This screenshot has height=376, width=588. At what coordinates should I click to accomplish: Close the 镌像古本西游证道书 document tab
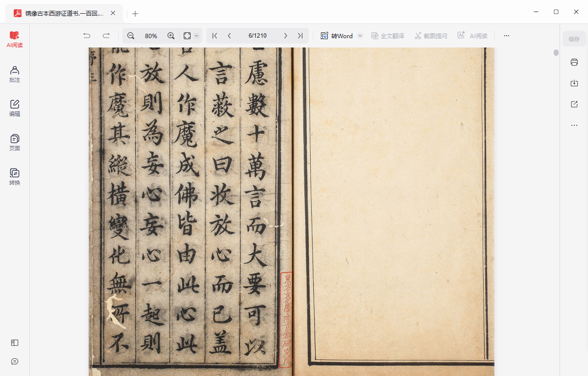pyautogui.click(x=113, y=13)
